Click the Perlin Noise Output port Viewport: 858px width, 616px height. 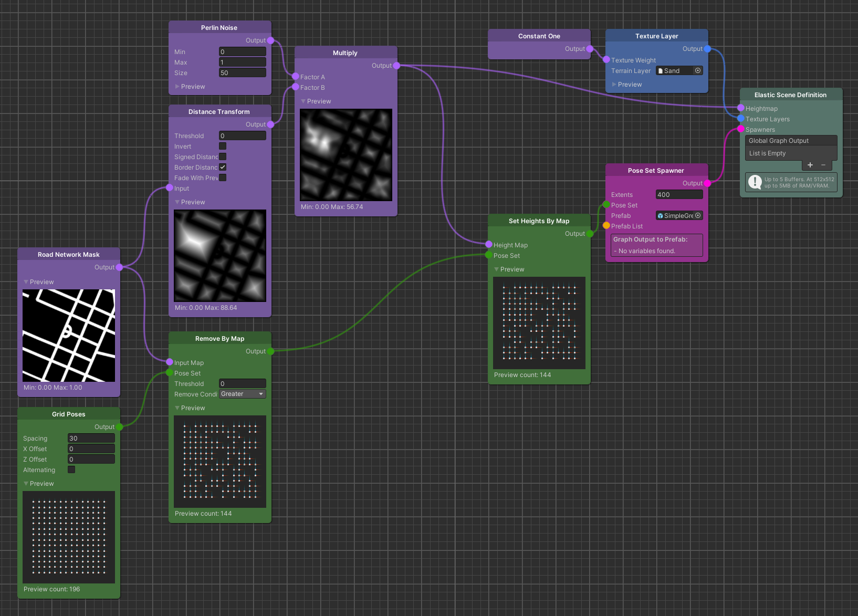270,40
